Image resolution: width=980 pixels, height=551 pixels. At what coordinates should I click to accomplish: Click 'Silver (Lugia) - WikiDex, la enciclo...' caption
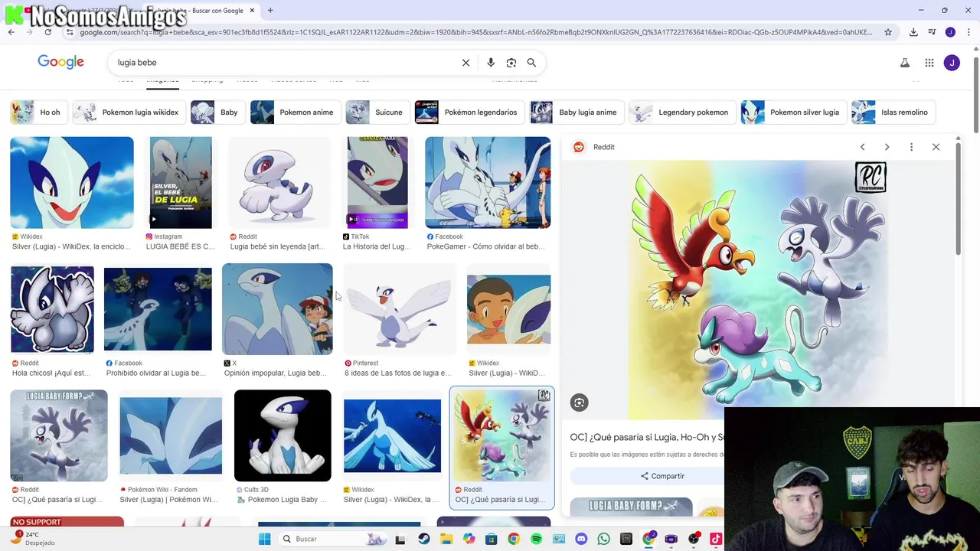[72, 246]
